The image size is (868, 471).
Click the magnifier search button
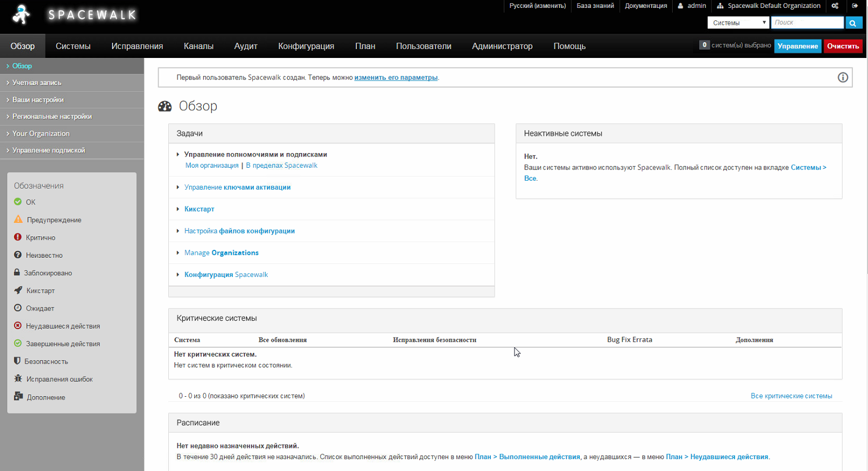pos(853,23)
